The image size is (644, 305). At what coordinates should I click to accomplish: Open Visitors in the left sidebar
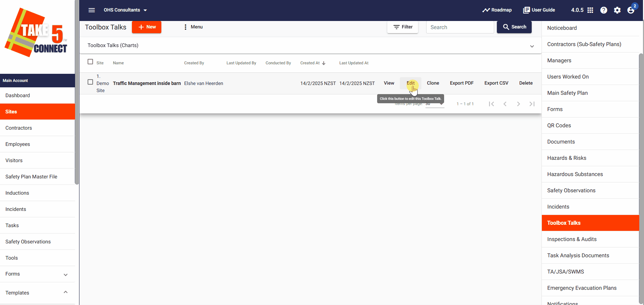pyautogui.click(x=37, y=160)
